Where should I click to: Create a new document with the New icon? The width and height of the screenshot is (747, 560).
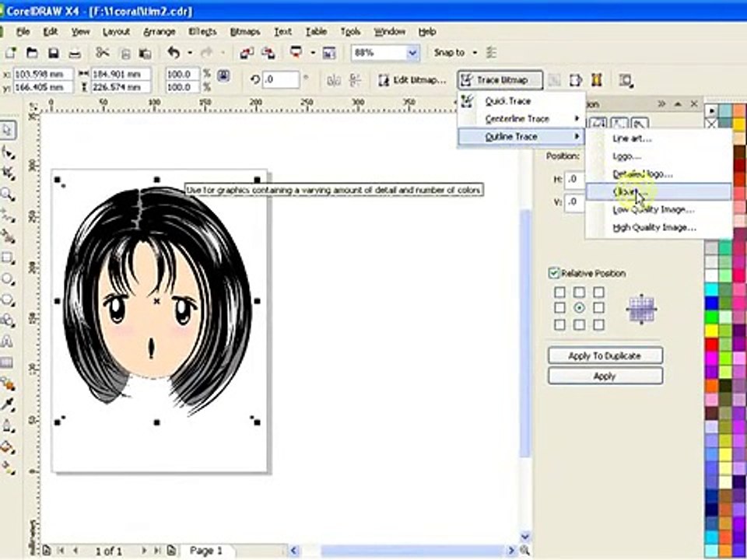[x=10, y=53]
